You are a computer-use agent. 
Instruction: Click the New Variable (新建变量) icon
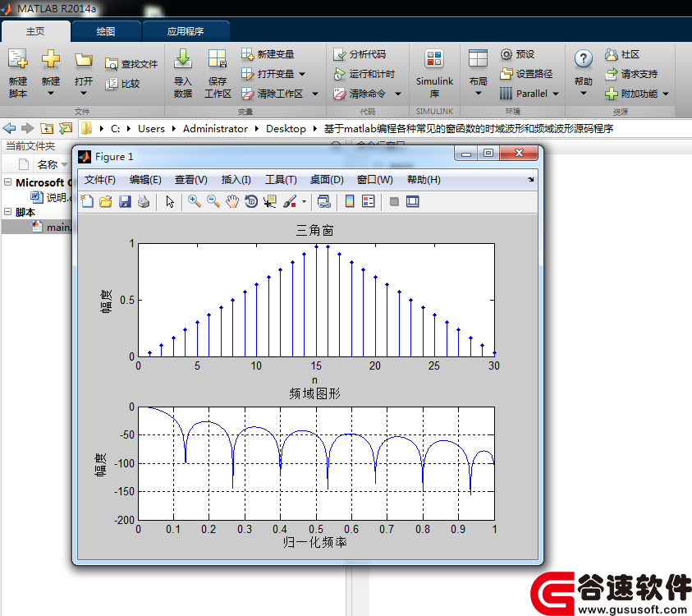coord(247,54)
